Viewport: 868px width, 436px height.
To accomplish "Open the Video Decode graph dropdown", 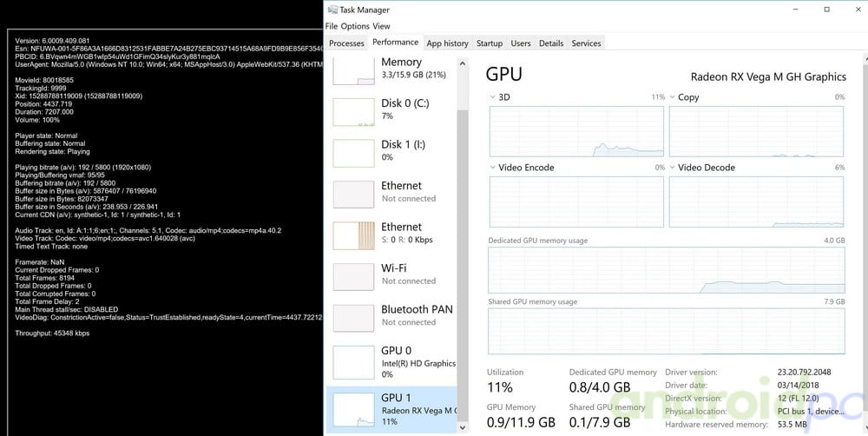I will 673,168.
